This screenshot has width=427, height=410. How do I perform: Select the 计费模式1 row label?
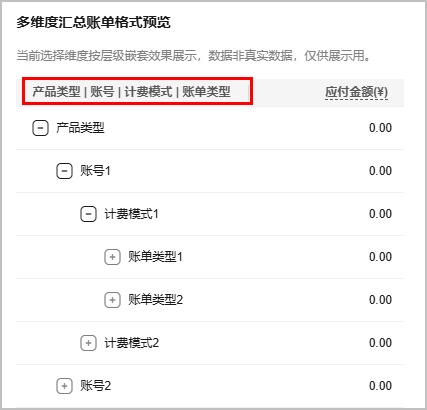tap(131, 214)
